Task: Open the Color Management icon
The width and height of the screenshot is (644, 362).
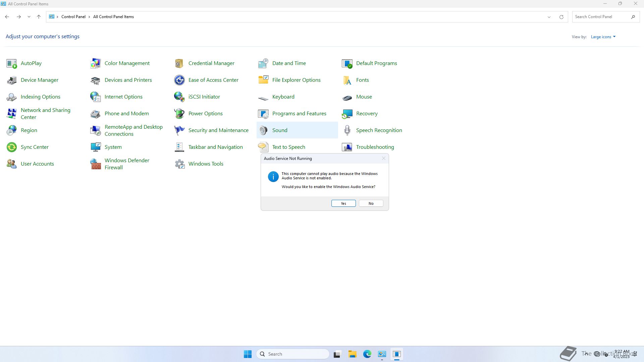Action: pos(96,63)
